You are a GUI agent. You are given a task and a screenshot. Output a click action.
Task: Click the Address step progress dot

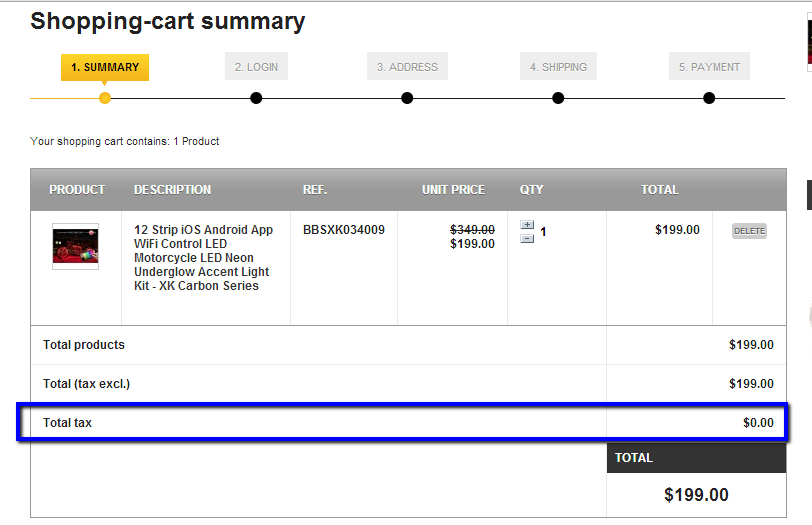pos(407,98)
